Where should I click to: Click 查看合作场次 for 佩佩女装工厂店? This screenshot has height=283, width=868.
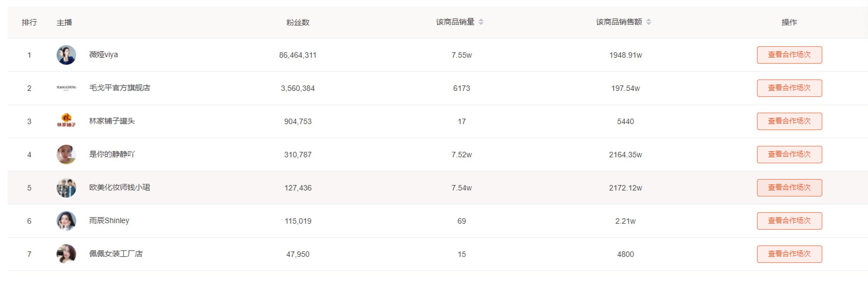coord(789,254)
